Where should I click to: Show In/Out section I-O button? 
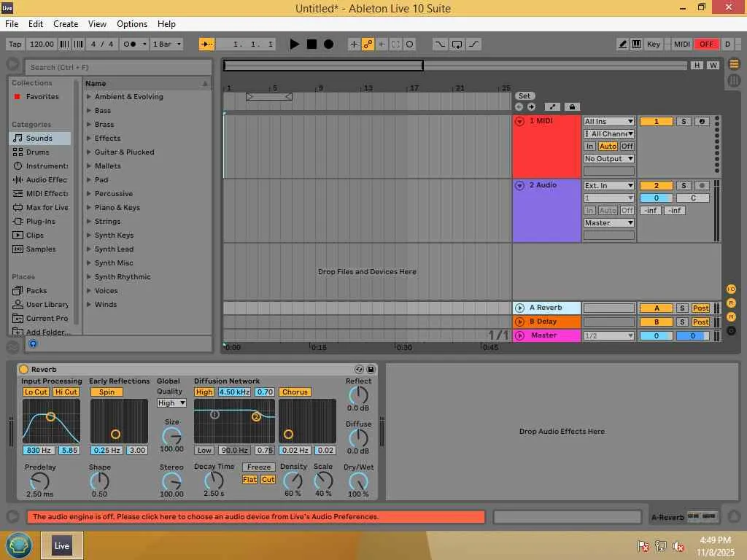[x=731, y=289]
